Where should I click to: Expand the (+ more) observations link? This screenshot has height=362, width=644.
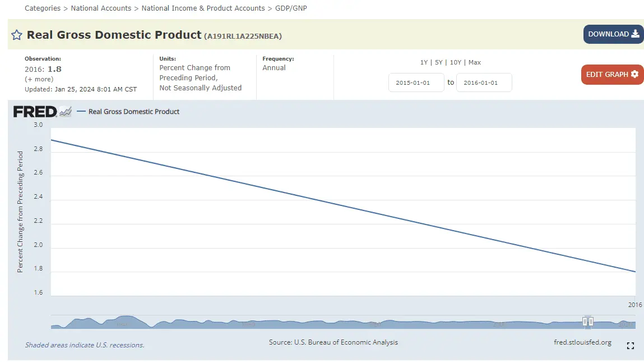click(x=39, y=79)
